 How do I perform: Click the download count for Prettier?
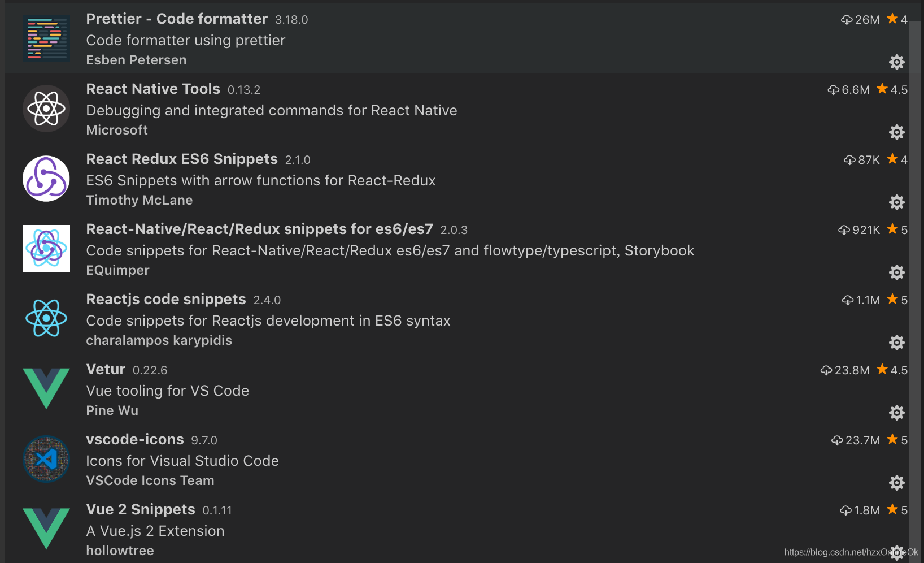point(861,19)
